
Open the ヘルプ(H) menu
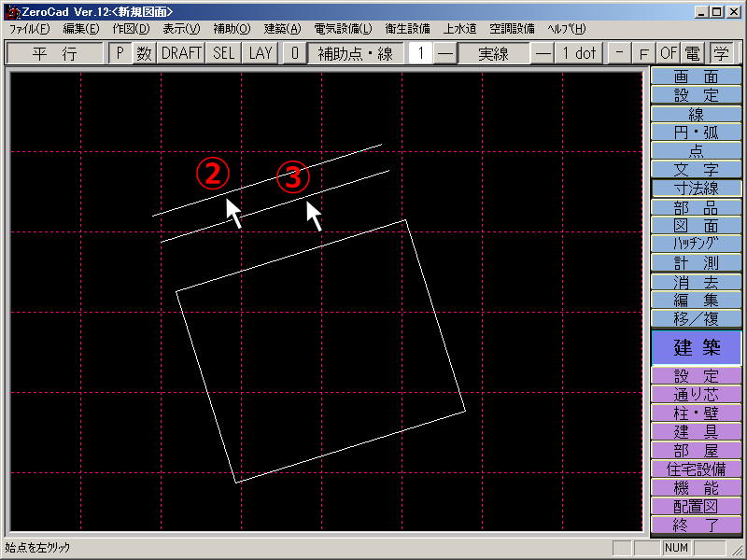[x=566, y=29]
